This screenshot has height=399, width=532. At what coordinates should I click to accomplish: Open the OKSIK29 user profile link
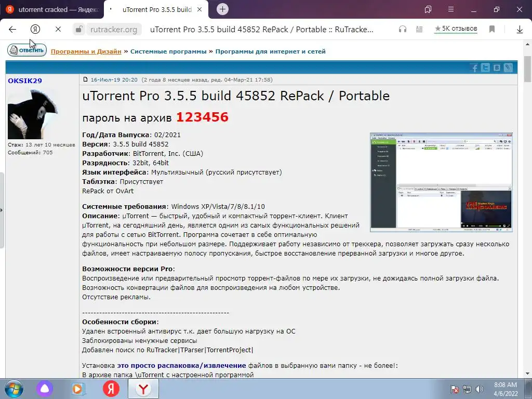[25, 81]
